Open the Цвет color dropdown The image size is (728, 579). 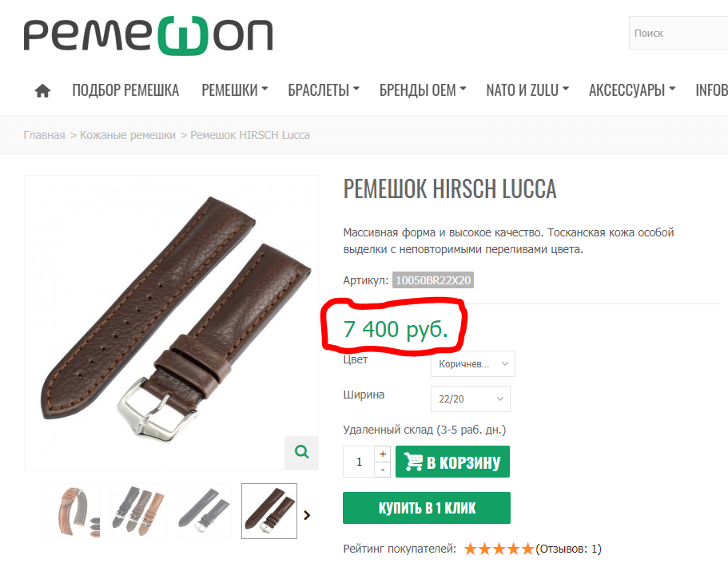click(472, 363)
